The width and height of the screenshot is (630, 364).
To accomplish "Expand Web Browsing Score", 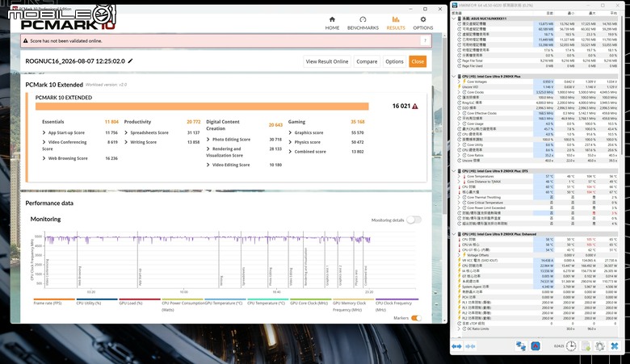I will pos(44,158).
